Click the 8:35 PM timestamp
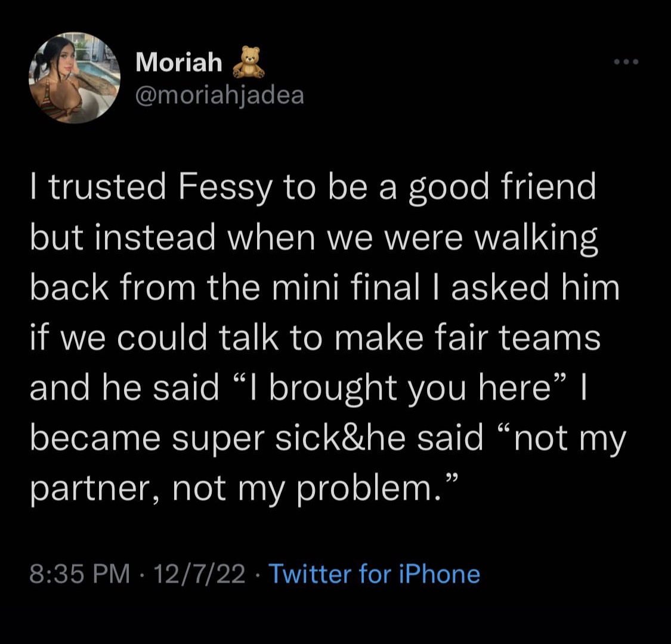Screen dimensions: 671x644 (x=79, y=574)
